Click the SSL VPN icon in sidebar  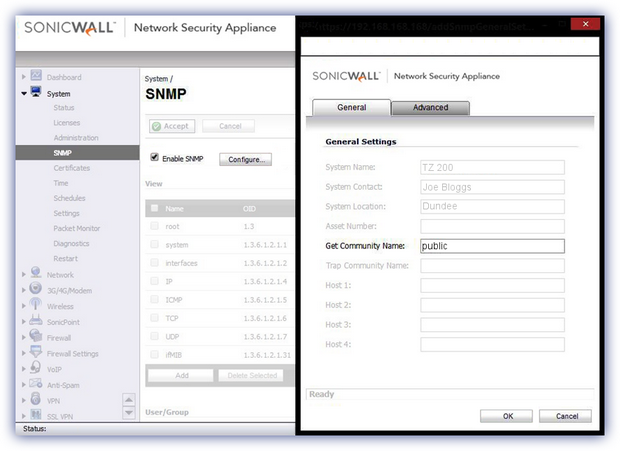(36, 414)
